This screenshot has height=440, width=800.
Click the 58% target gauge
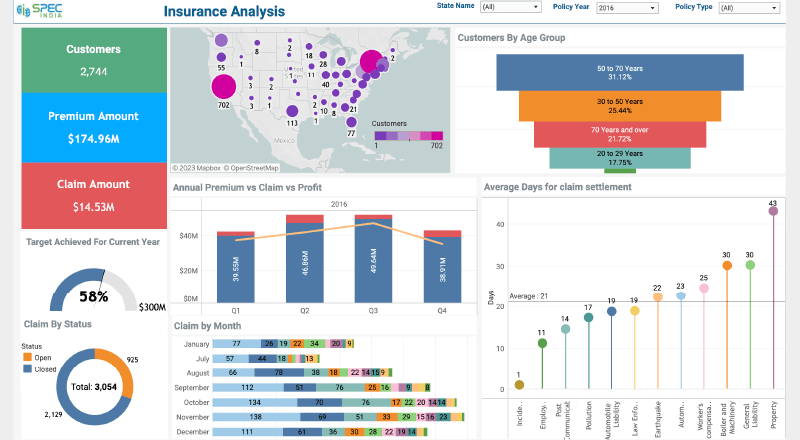tap(93, 289)
